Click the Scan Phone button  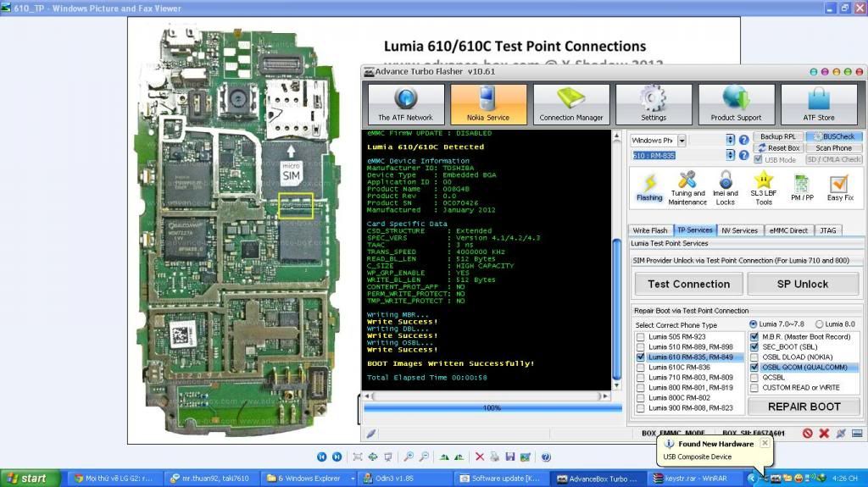833,147
